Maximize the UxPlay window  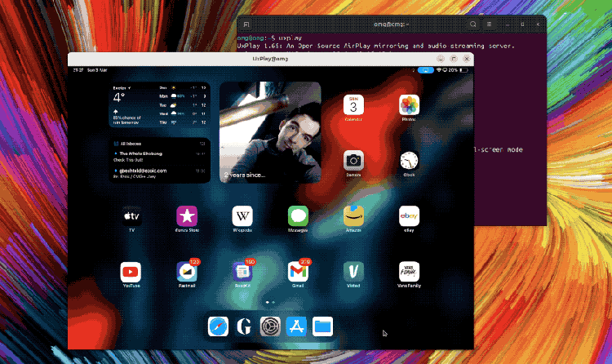(x=454, y=59)
